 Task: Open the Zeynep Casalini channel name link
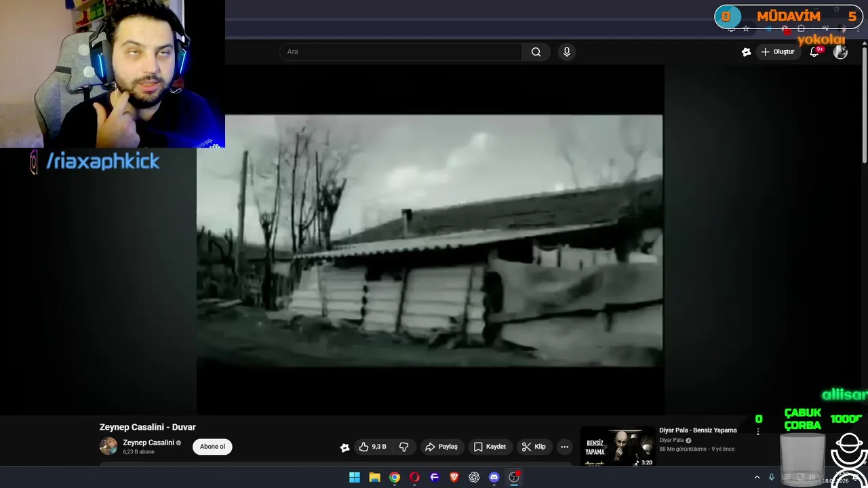click(x=149, y=443)
